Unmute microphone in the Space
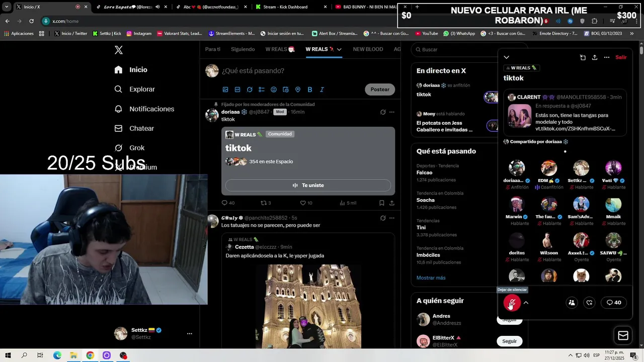 pos(512,303)
